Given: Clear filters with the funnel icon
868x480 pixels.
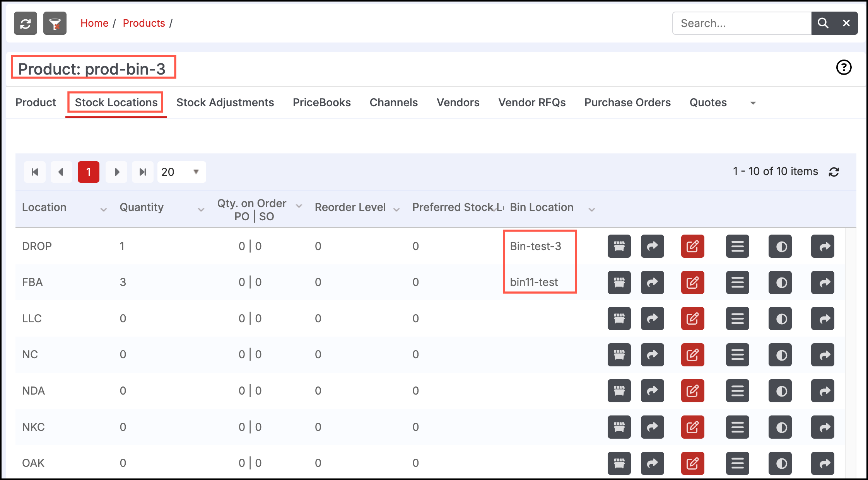Looking at the screenshot, I should point(55,23).
